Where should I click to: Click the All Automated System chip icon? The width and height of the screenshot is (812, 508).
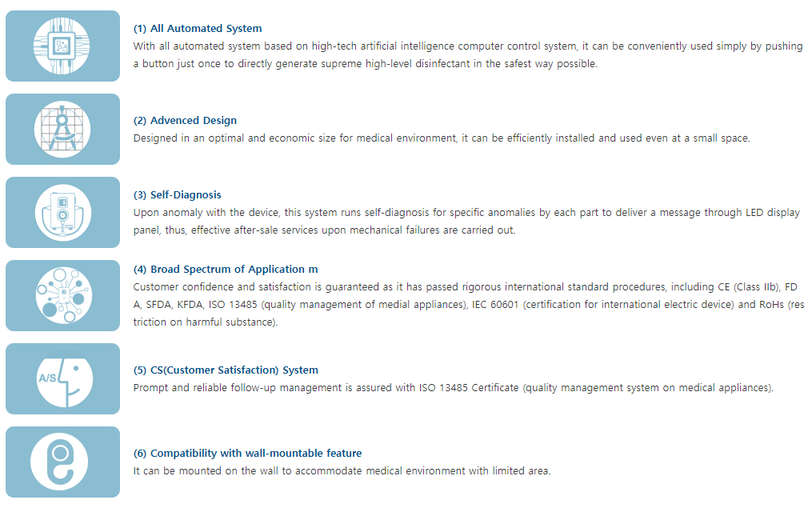[x=62, y=46]
